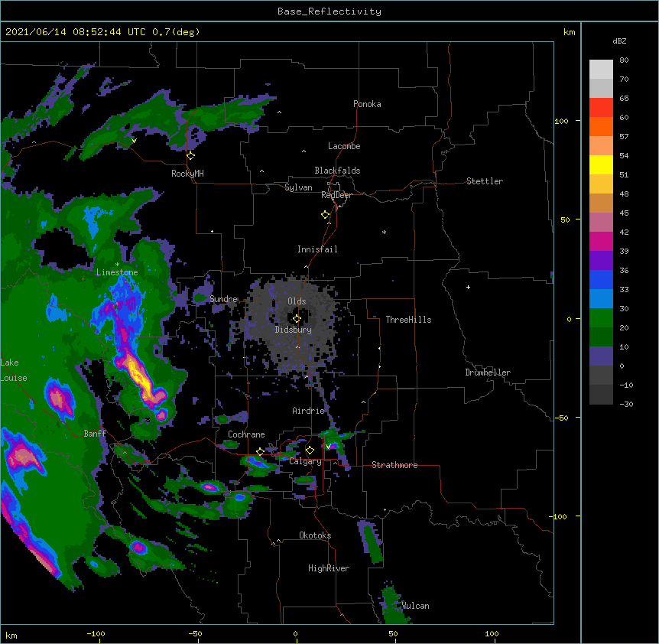Click the yellow station marker near RockyMH
Viewport: 659px width, 644px height.
[x=191, y=156]
